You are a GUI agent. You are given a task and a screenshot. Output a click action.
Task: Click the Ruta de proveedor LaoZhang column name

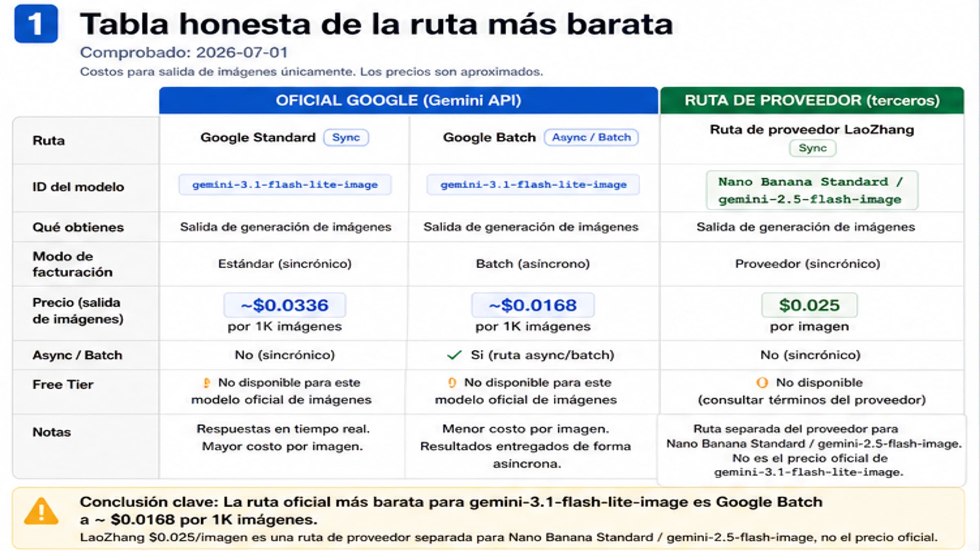pyautogui.click(x=812, y=130)
